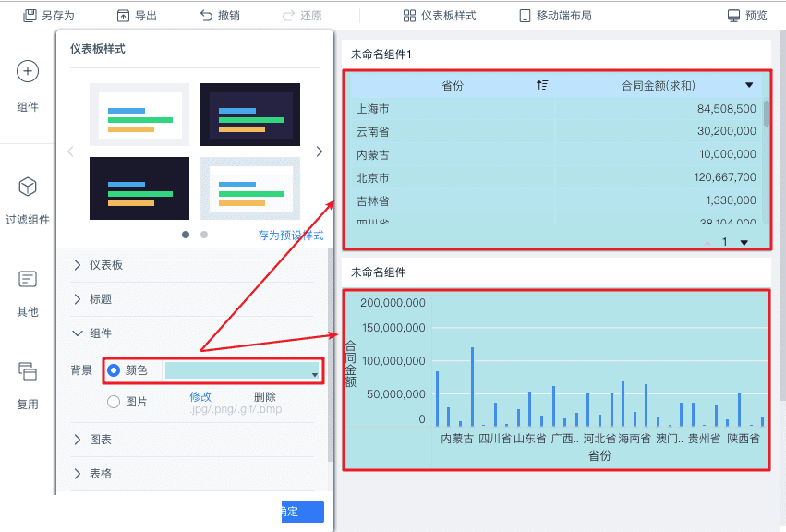Image resolution: width=786 pixels, height=532 pixels.
Task: Click the 导出 label in the toolbar
Action: click(x=146, y=16)
